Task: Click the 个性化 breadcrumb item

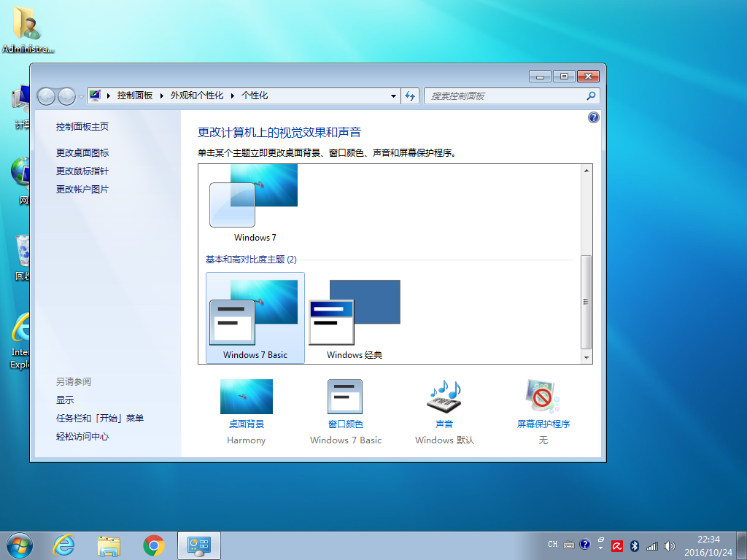Action: point(255,96)
